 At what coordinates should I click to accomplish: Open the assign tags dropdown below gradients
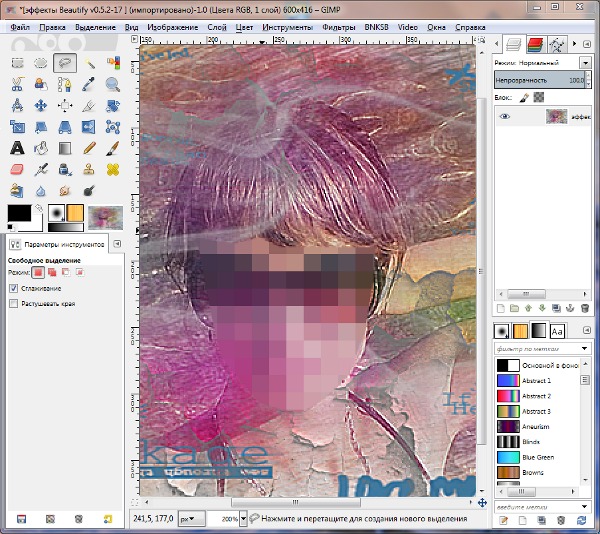pos(584,507)
